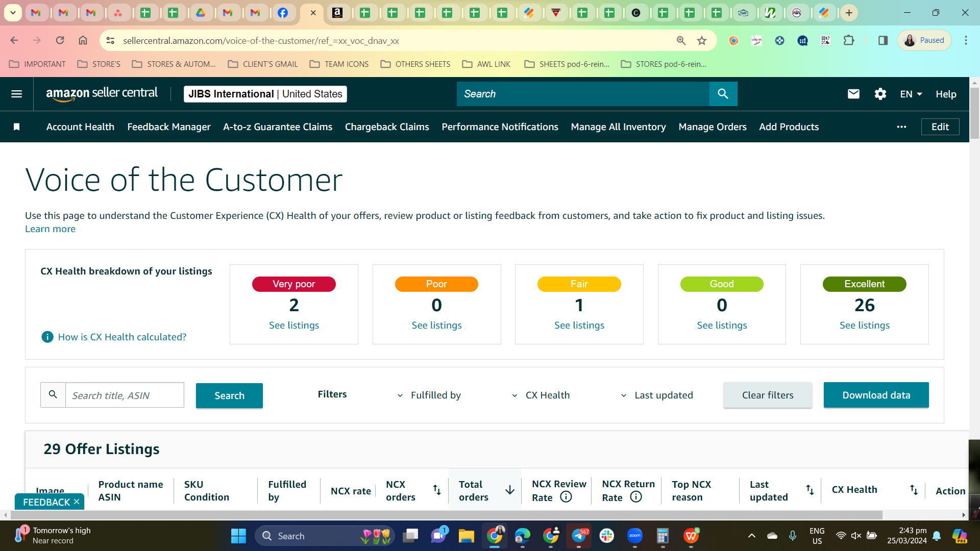This screenshot has width=980, height=551.
Task: Open Add Products menu item
Action: [789, 127]
